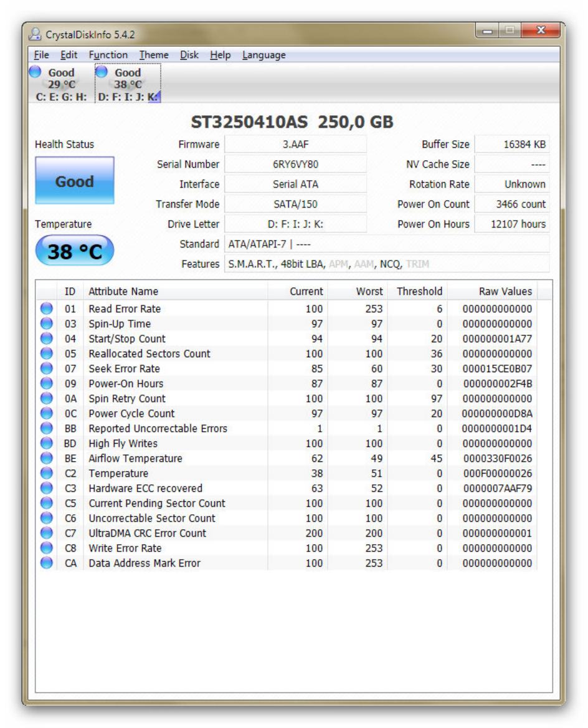Click the status icon for Reallocated Sectors Count
The image size is (588, 728).
pos(47,353)
